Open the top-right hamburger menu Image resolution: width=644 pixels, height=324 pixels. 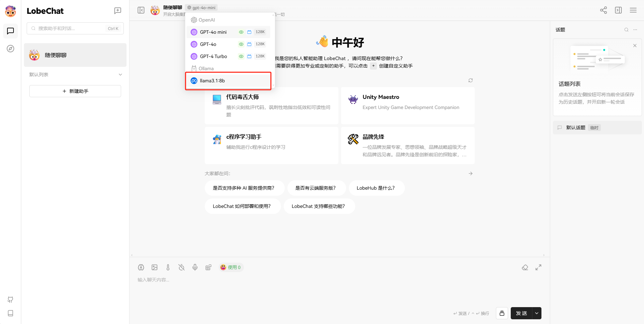633,10
